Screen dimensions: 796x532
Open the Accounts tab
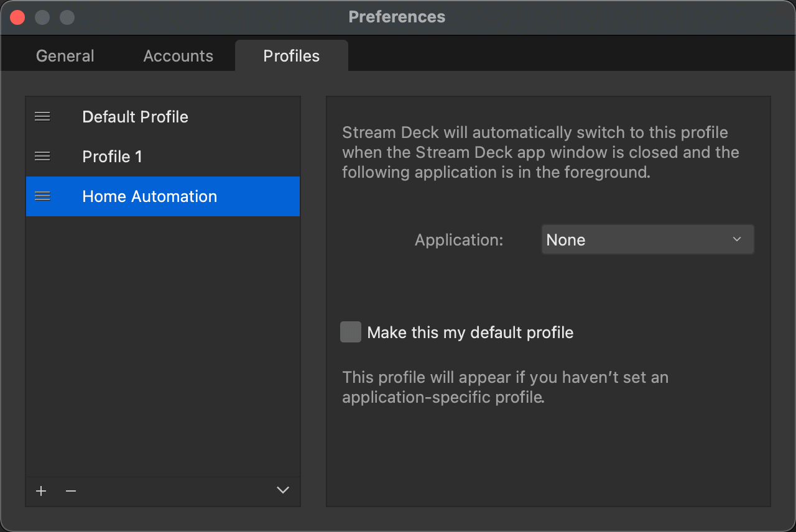(x=178, y=56)
